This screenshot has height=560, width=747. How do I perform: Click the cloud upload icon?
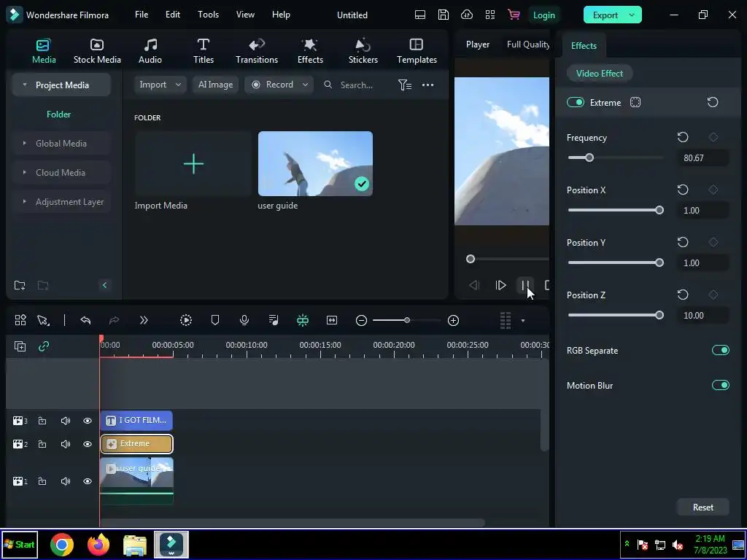(467, 15)
